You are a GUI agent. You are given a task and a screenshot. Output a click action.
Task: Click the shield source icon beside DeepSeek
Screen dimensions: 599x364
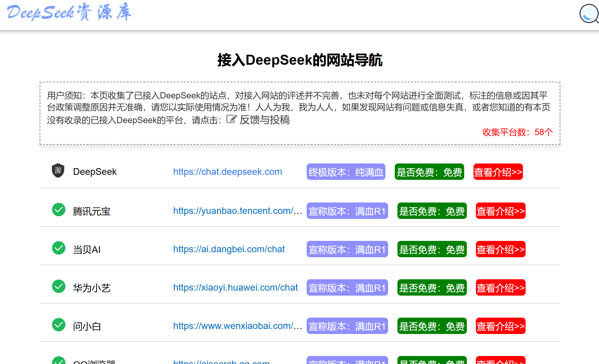click(x=58, y=170)
